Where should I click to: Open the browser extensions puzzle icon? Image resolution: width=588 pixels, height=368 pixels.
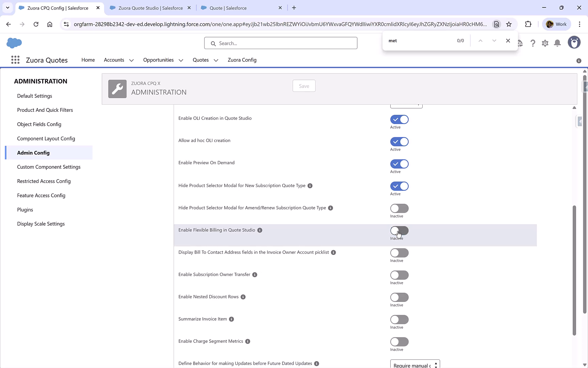pyautogui.click(x=528, y=24)
